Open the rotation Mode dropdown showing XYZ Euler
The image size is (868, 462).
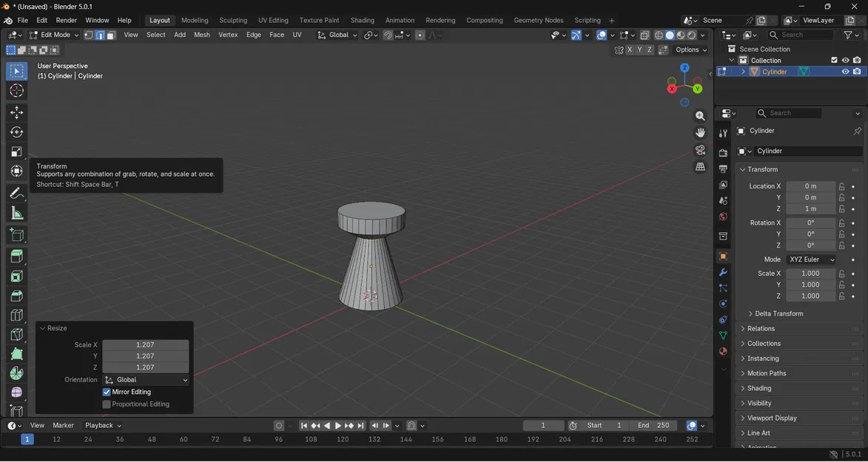811,259
